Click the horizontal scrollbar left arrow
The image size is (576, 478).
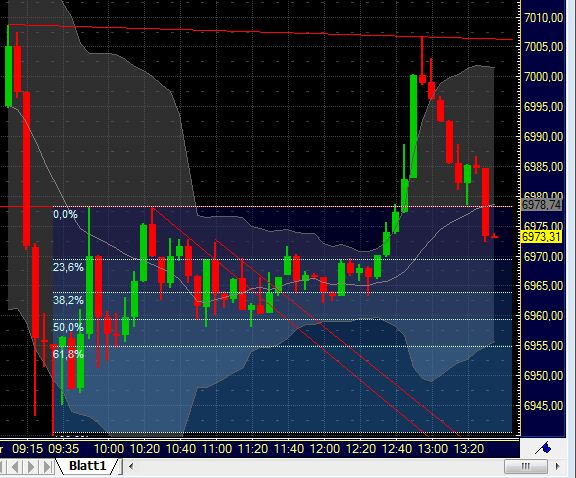131,467
